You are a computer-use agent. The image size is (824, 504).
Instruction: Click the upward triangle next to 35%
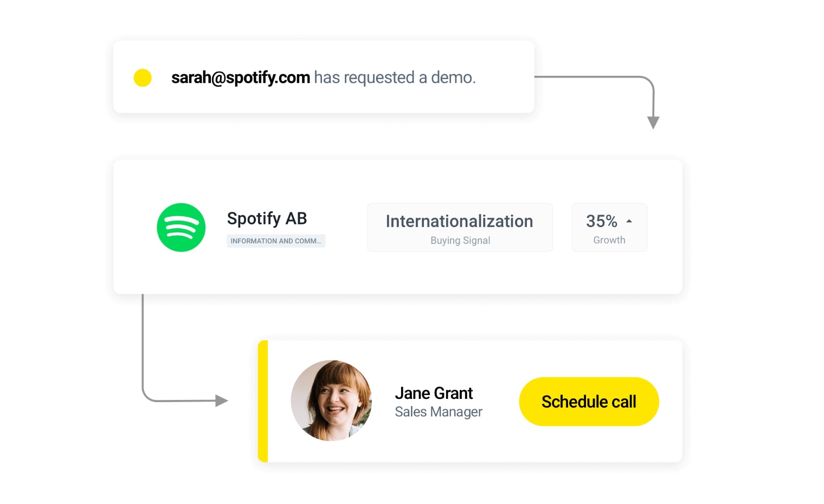[629, 221]
